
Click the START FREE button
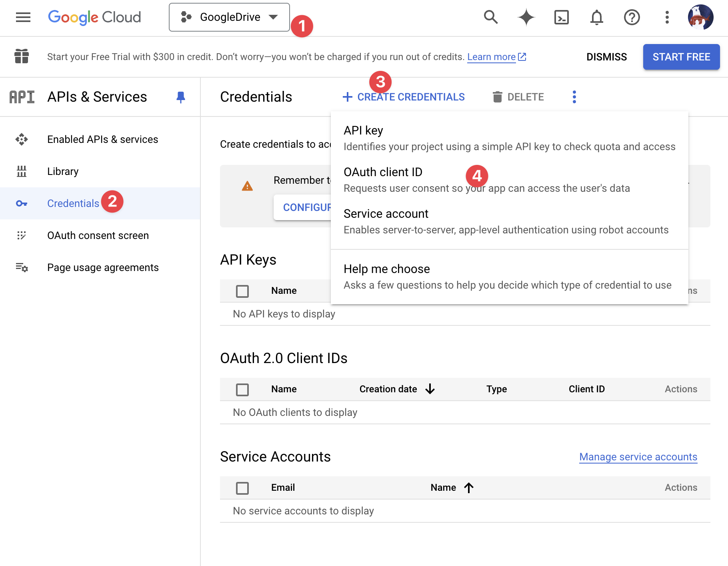coord(681,56)
